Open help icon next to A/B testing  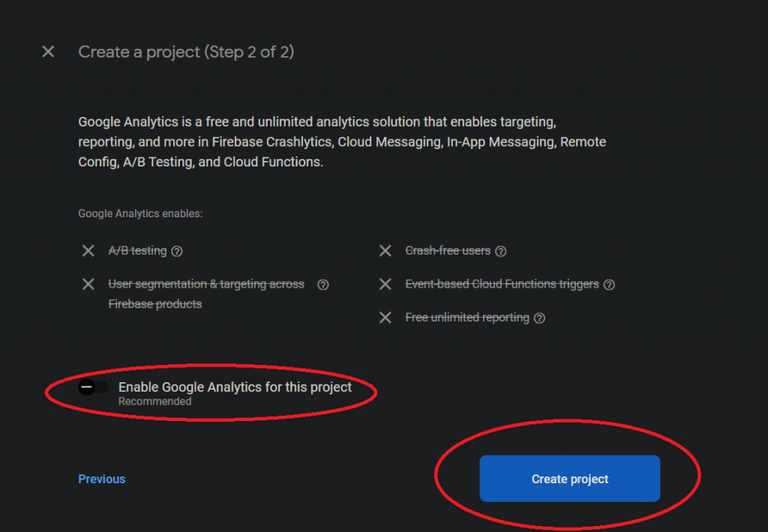click(x=177, y=251)
